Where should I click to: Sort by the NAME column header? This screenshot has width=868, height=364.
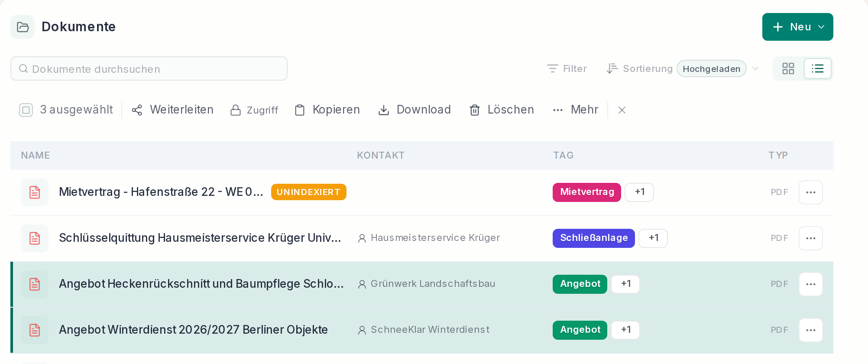tap(36, 155)
